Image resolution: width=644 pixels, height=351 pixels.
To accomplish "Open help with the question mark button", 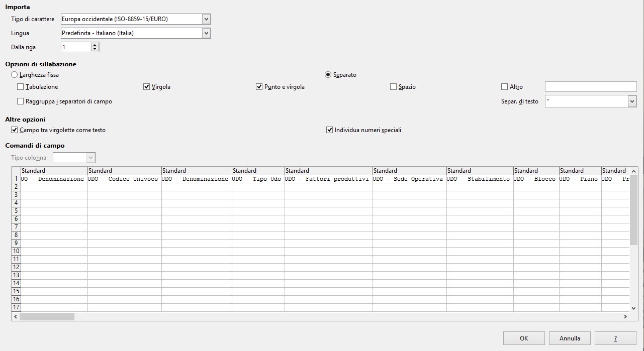I will click(x=615, y=338).
